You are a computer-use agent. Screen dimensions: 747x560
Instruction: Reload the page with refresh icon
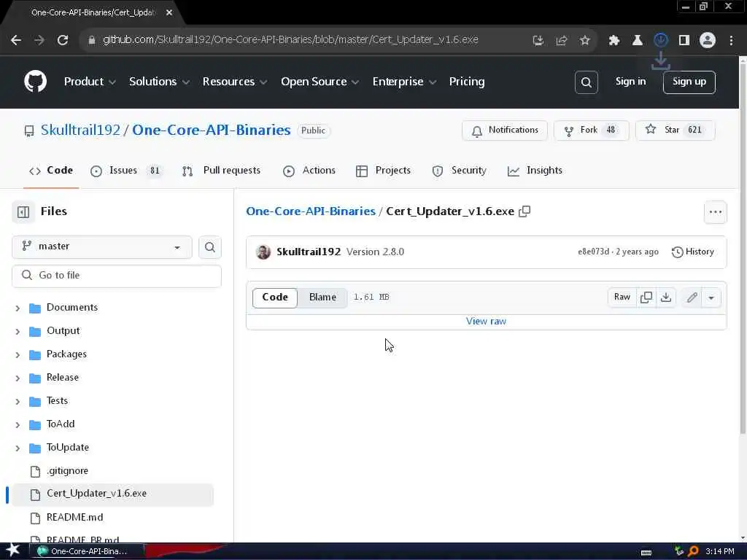click(63, 40)
